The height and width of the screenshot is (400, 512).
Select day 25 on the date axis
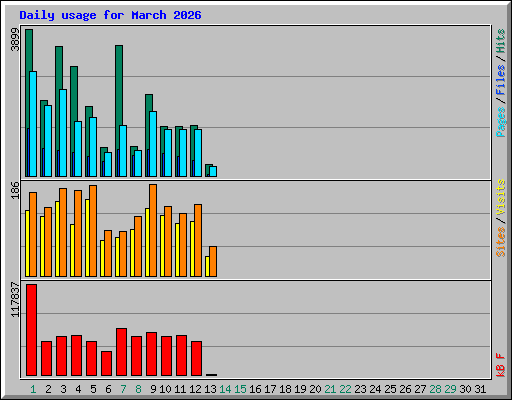(390, 389)
